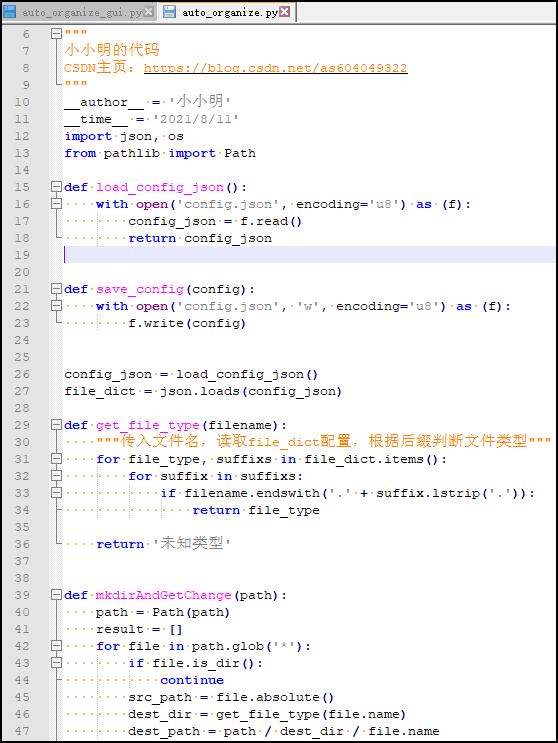
Task: Collapse the for file in path.glob fold
Action: 56,646
